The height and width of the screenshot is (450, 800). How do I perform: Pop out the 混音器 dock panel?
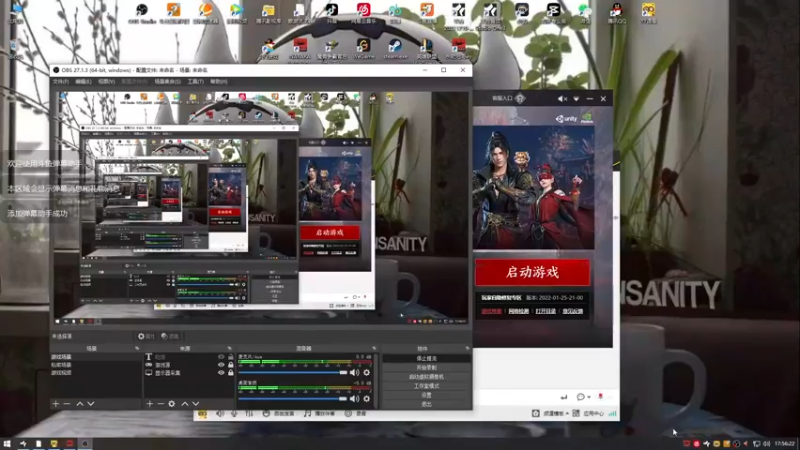pos(374,348)
